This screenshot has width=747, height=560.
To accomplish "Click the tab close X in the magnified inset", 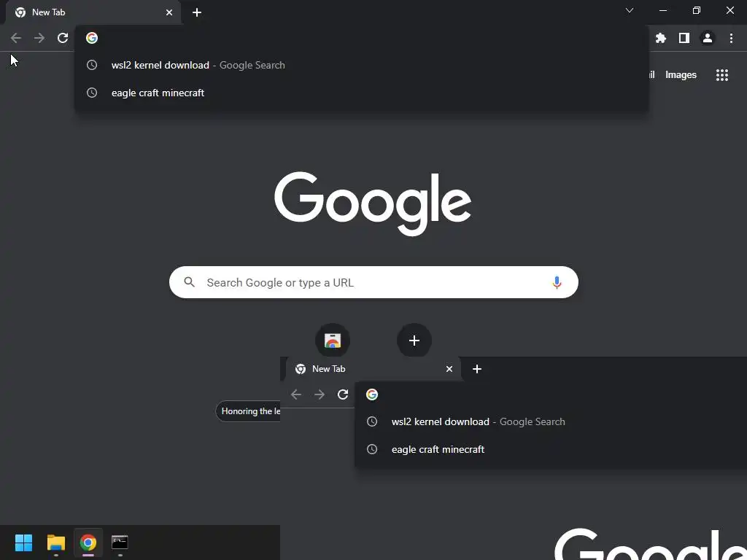I will pyautogui.click(x=449, y=369).
